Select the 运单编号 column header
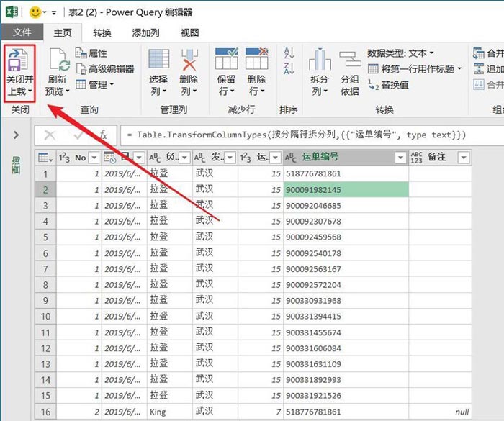504x421 pixels. coord(346,157)
